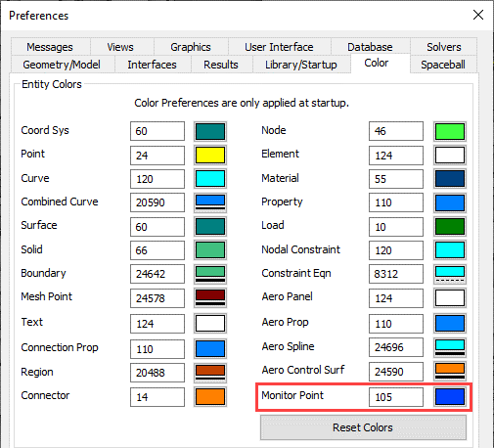Screen dimensions: 494x448
Task: Open the Point yellow color swatch
Action: click(210, 156)
